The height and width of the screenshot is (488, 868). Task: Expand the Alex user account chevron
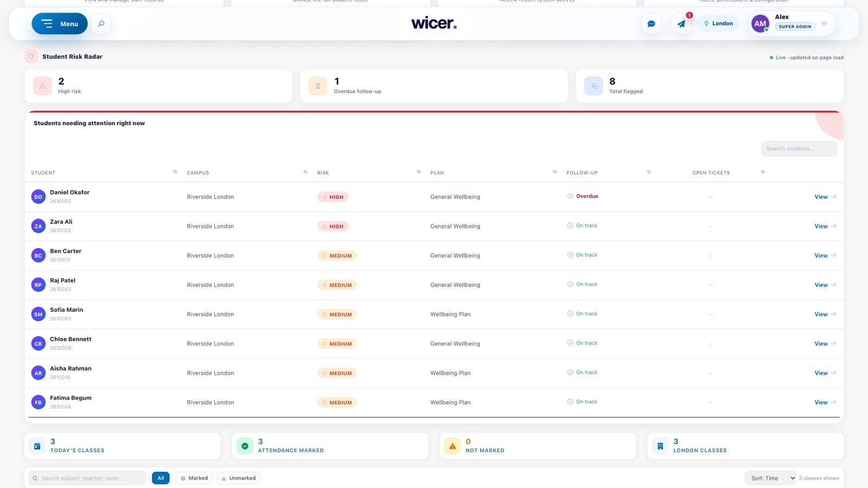[x=824, y=24]
